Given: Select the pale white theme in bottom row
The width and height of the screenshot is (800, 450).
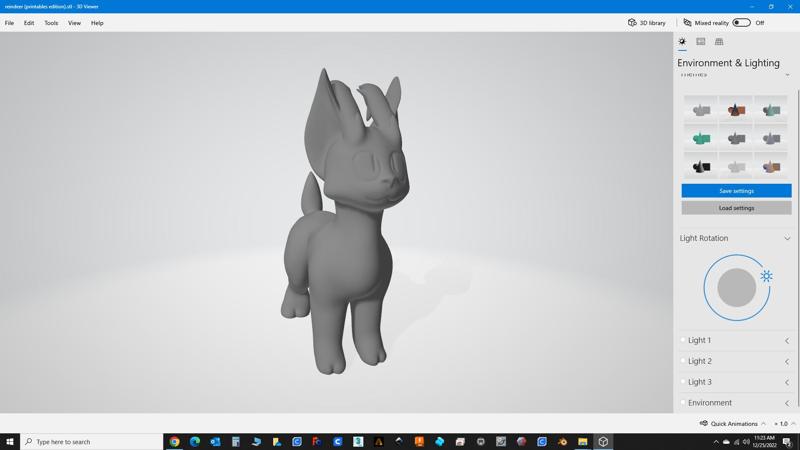Looking at the screenshot, I should 736,166.
